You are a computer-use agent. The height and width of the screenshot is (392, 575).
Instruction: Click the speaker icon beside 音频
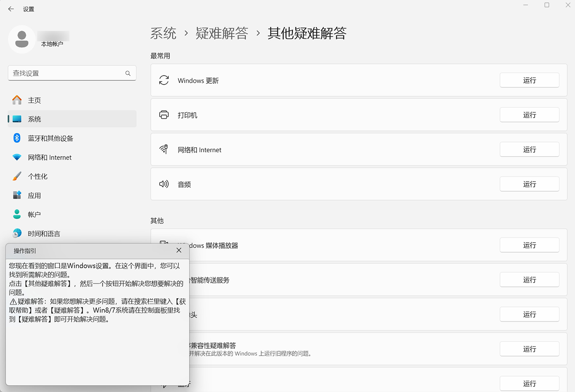(x=164, y=184)
